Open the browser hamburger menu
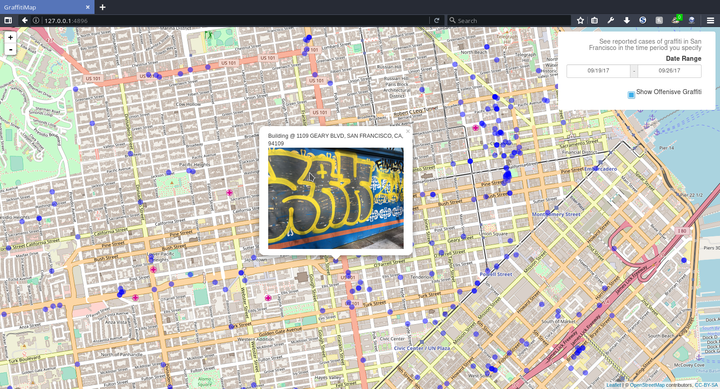The image size is (720, 389). click(710, 20)
